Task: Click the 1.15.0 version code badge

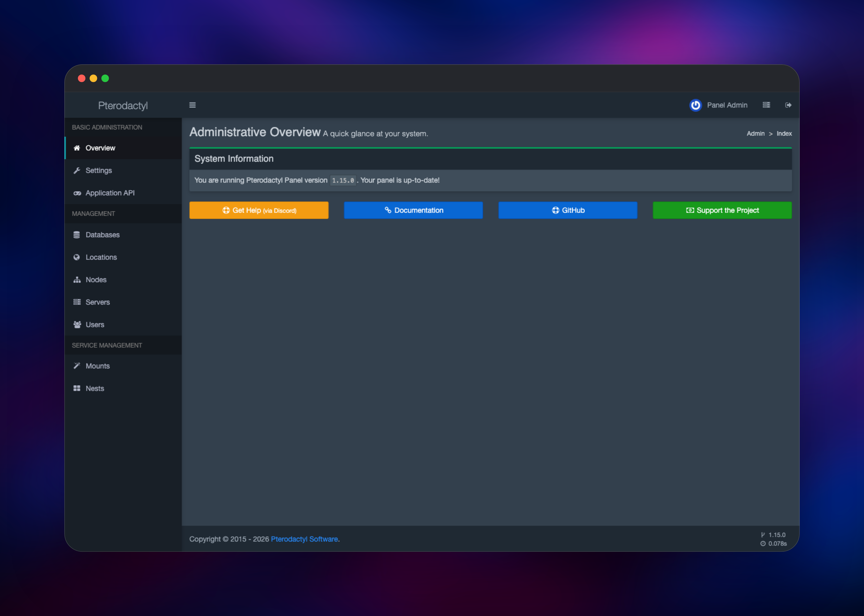Action: coord(343,180)
